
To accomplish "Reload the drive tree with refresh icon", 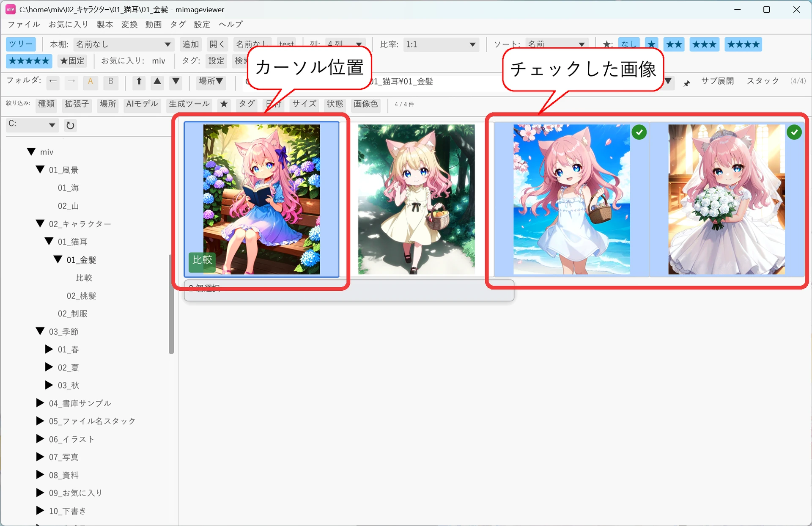I will coord(70,125).
